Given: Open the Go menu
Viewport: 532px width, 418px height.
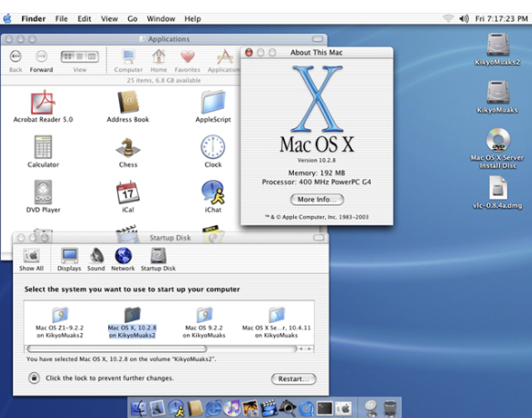Looking at the screenshot, I should [x=133, y=18].
